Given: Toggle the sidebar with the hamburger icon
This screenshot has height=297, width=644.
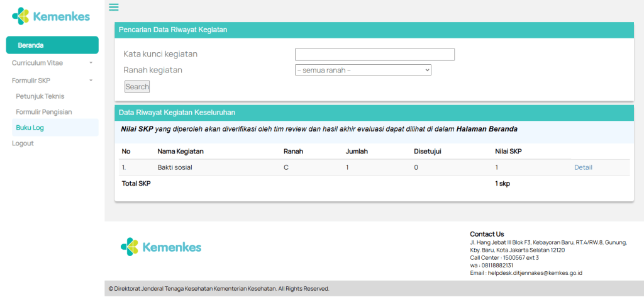Looking at the screenshot, I should pos(114,8).
